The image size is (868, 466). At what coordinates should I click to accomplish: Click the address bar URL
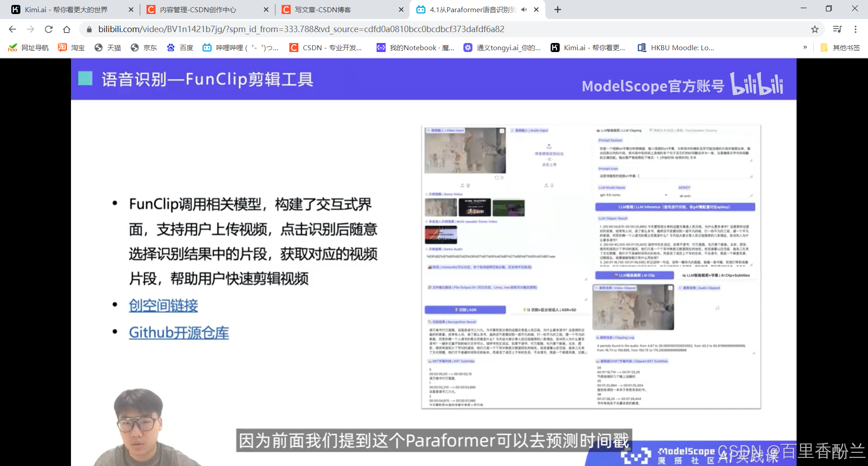[301, 29]
